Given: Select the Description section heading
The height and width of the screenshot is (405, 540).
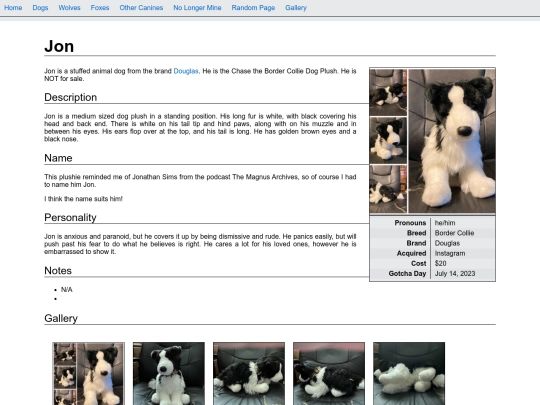Looking at the screenshot, I should click(x=71, y=97).
